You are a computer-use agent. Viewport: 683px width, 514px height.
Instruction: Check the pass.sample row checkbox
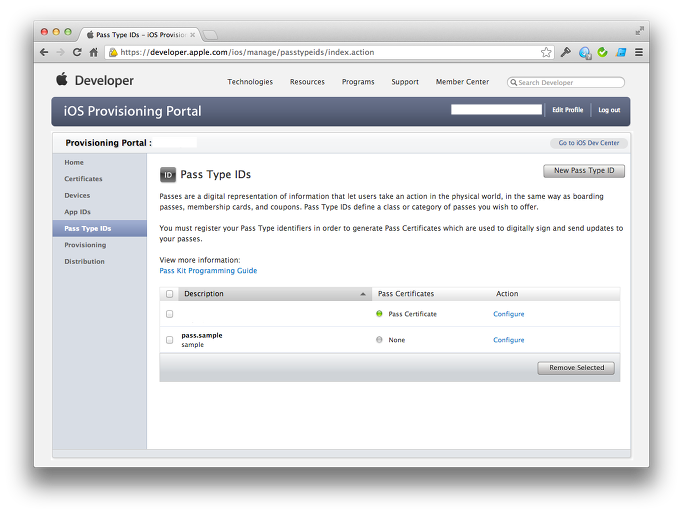coord(169,340)
